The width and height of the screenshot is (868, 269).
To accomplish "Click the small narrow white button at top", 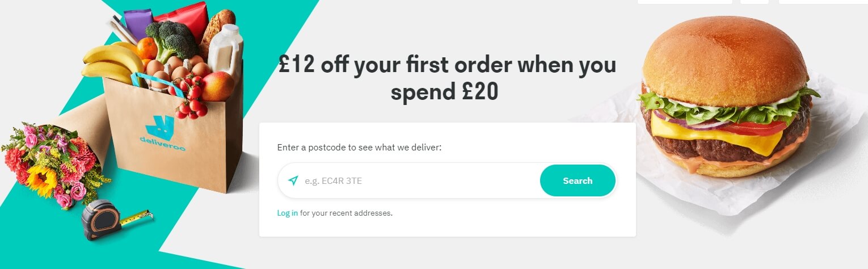I will pyautogui.click(x=755, y=2).
